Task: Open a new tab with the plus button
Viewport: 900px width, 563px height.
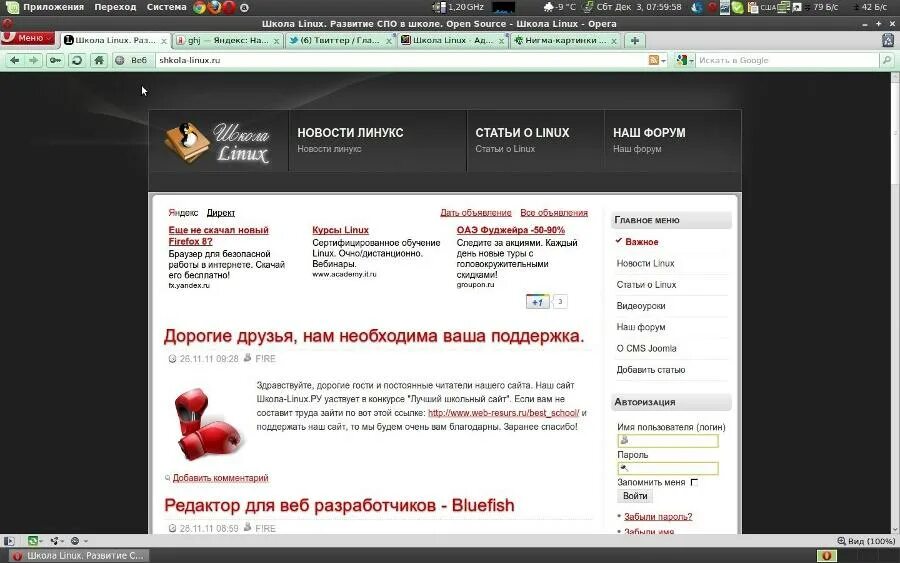Action: click(x=635, y=41)
